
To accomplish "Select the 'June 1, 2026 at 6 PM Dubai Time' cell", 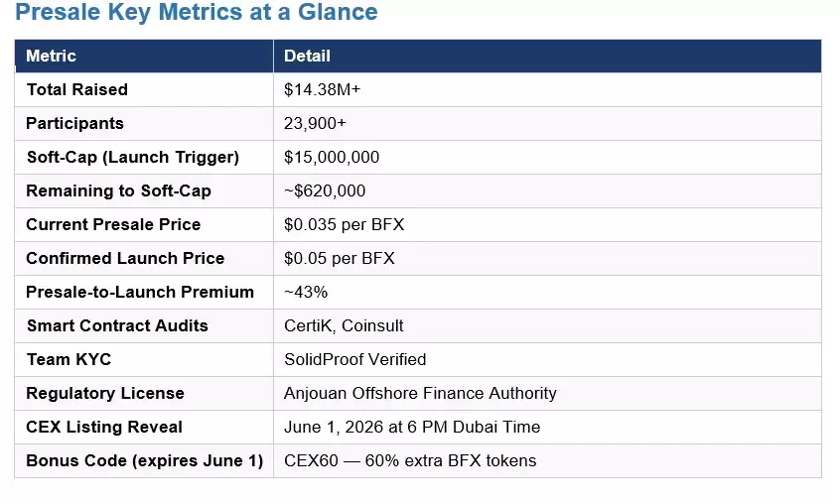I will tap(412, 427).
